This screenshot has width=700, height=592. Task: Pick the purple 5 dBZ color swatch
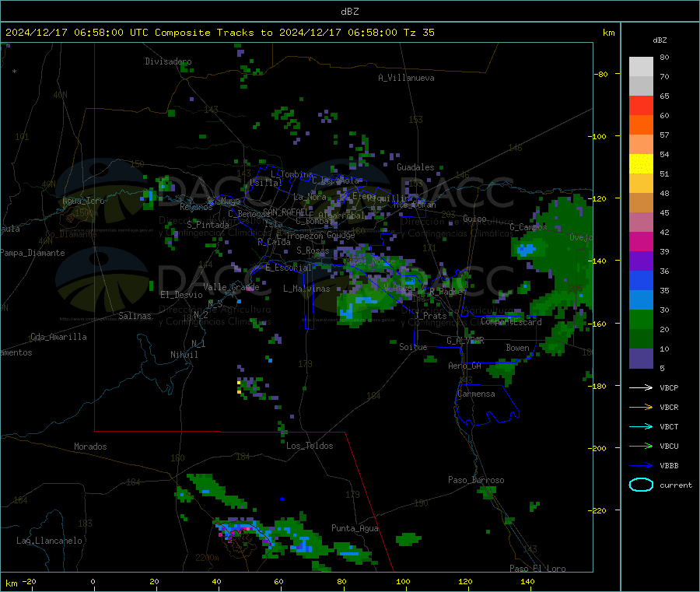coord(641,359)
